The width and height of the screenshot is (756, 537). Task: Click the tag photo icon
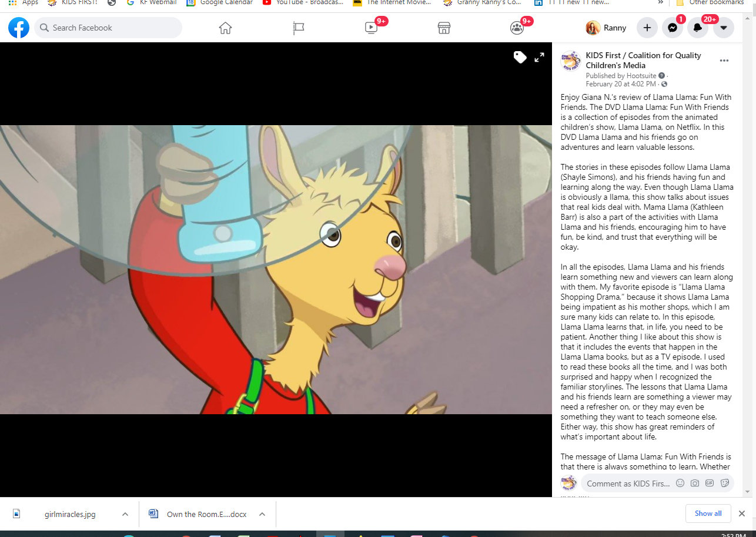tap(520, 57)
